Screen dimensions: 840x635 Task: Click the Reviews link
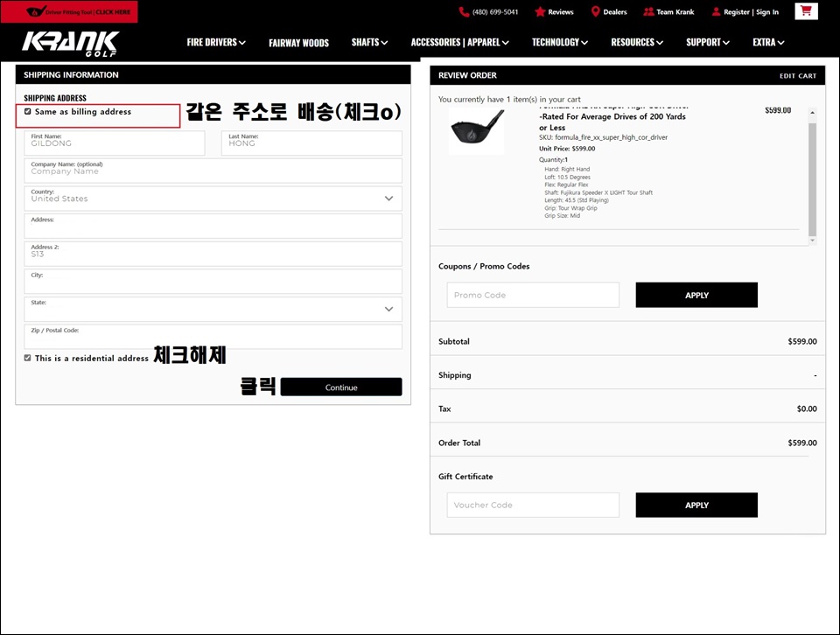pyautogui.click(x=560, y=11)
